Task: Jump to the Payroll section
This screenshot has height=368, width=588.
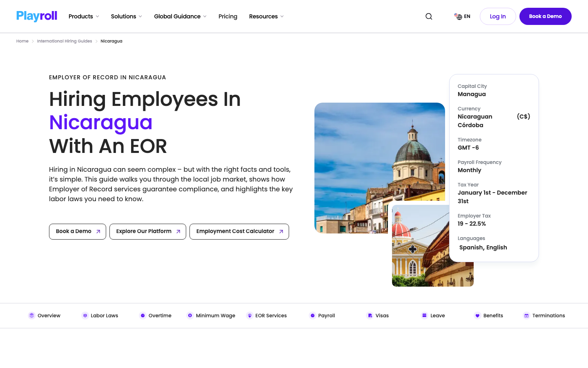Action: point(322,316)
